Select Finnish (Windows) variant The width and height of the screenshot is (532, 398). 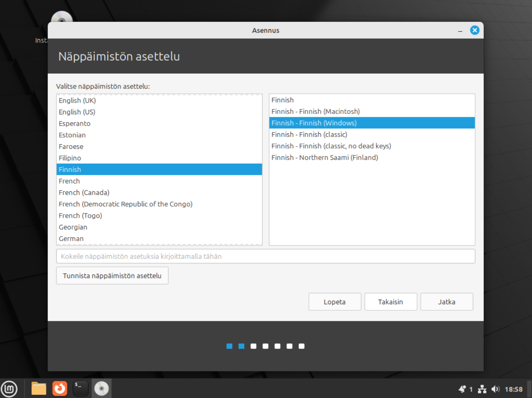(372, 123)
